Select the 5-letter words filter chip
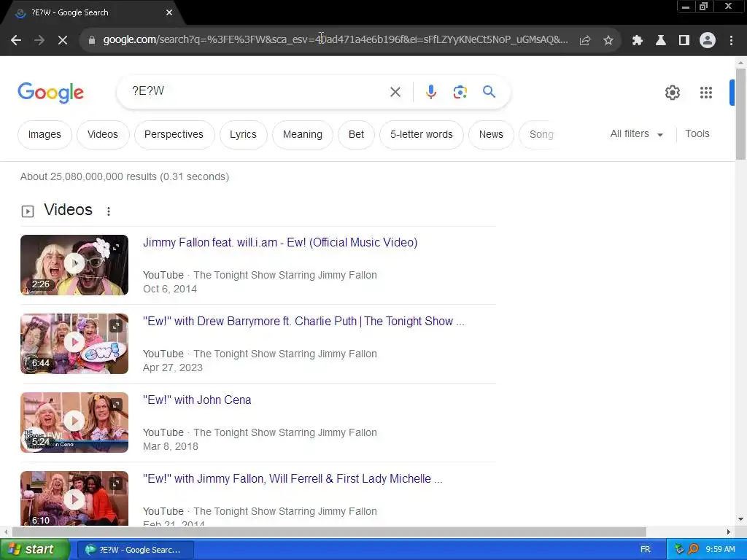The width and height of the screenshot is (747, 560). click(422, 135)
